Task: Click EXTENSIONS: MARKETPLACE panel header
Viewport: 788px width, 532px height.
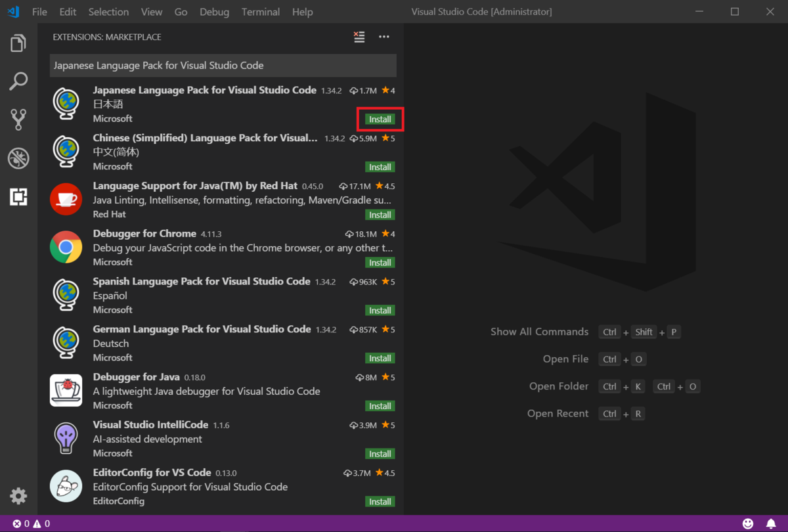Action: point(107,37)
